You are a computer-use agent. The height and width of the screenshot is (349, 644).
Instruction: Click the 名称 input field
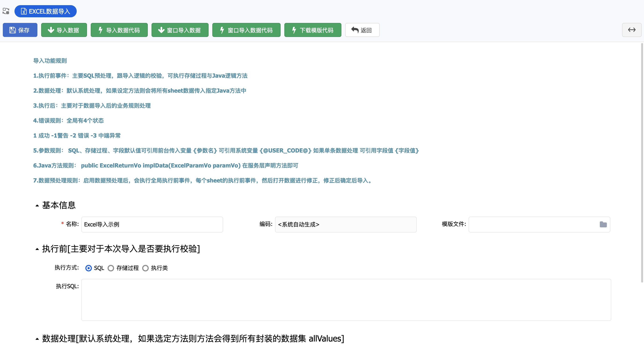coord(152,225)
